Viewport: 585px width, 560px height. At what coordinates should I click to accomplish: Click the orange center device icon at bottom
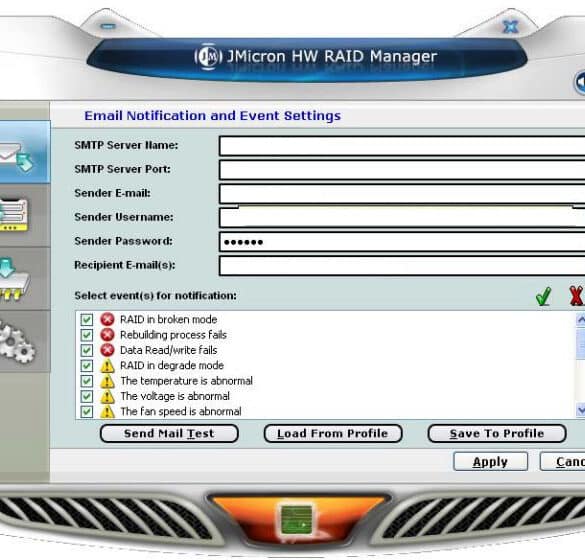297,521
